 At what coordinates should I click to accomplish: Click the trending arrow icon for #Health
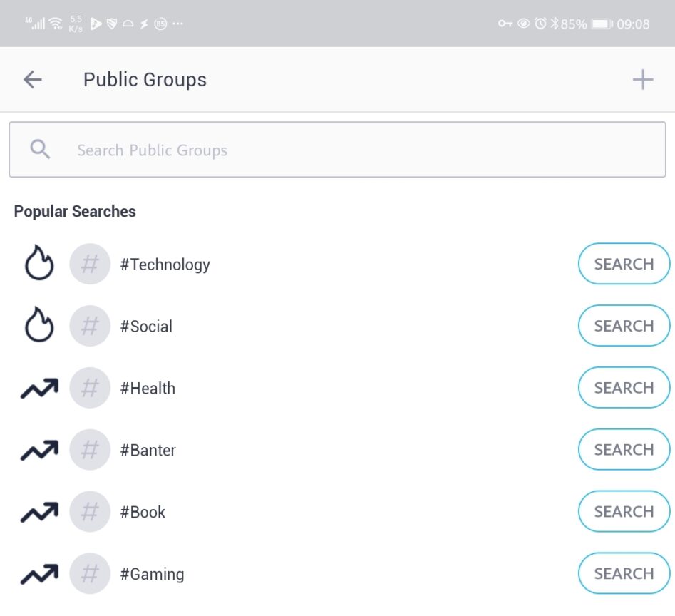(x=38, y=387)
